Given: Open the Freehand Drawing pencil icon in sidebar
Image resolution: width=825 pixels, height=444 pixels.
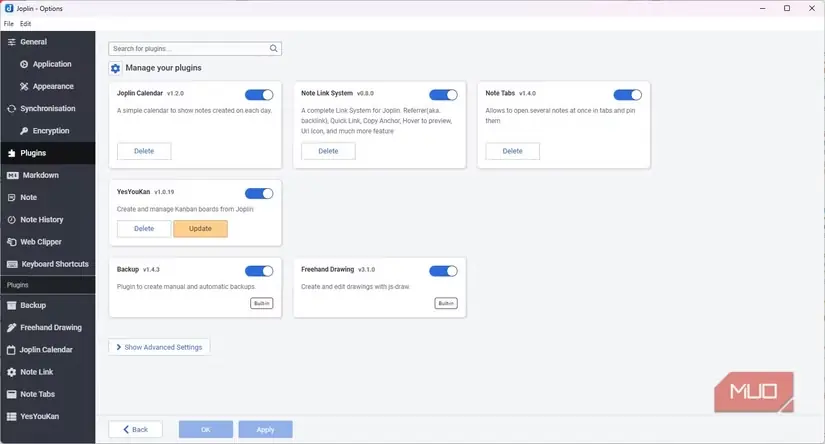Looking at the screenshot, I should point(12,328).
